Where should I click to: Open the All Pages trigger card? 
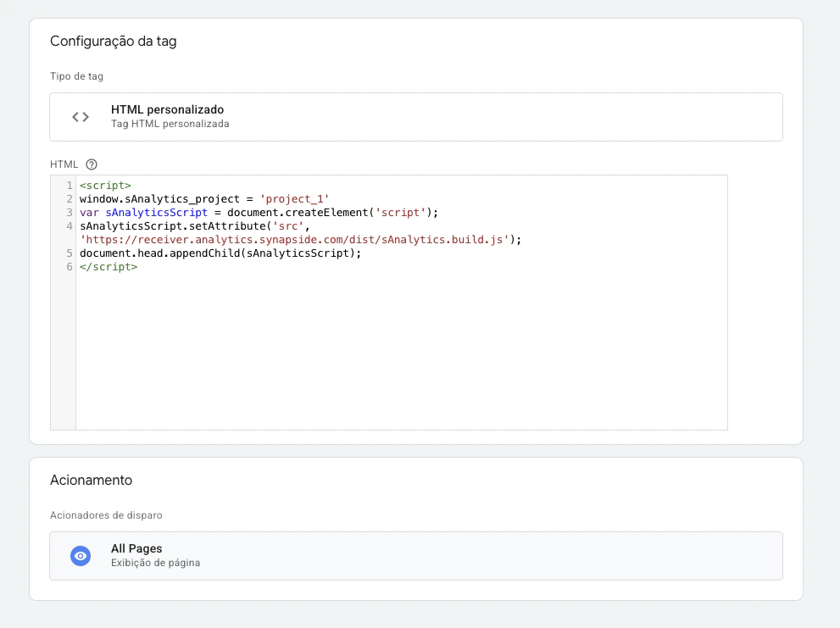416,556
